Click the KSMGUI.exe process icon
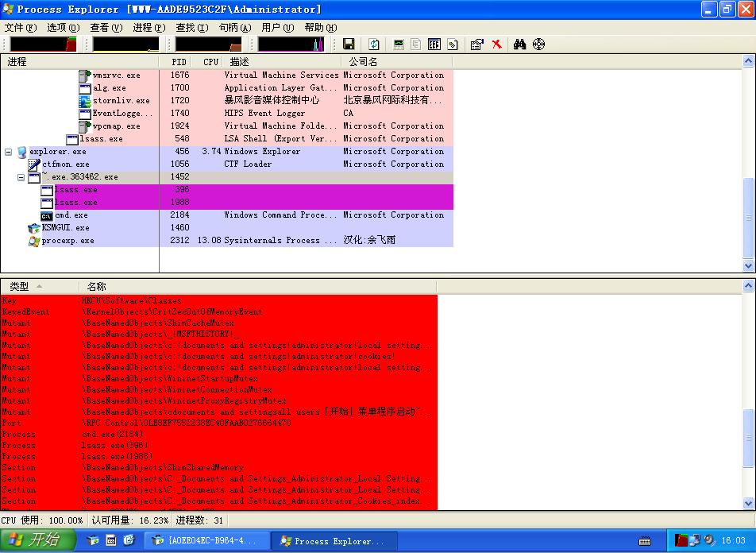Screen dimensions: 756x553 [33, 228]
